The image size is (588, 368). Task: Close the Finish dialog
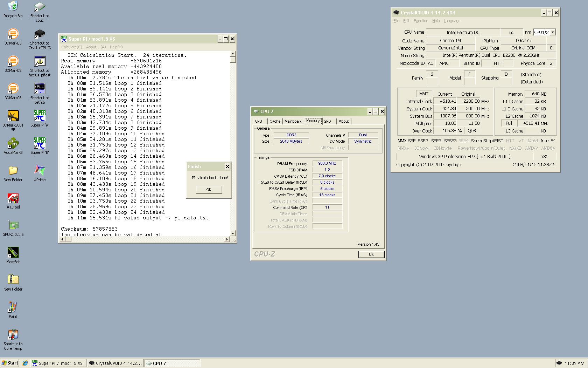tap(227, 166)
